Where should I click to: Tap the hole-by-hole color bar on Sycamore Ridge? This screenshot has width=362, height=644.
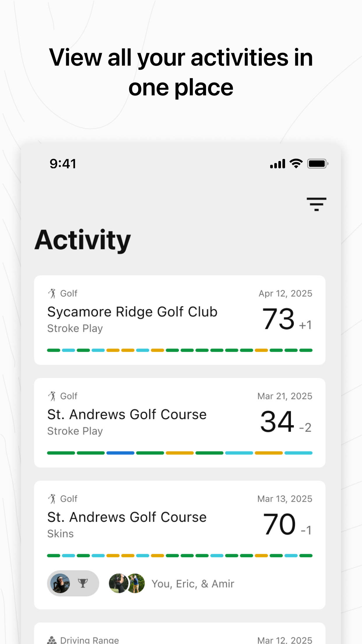(x=180, y=350)
